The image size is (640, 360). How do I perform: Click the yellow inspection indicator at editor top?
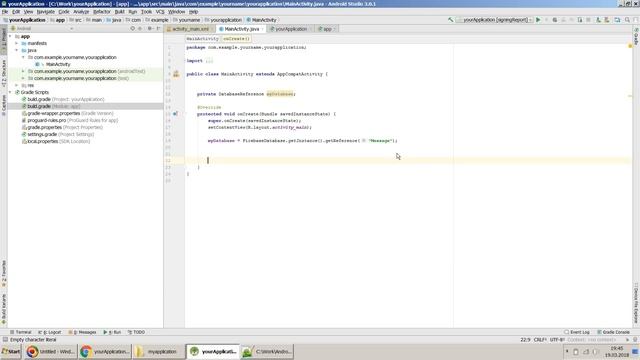[630, 46]
